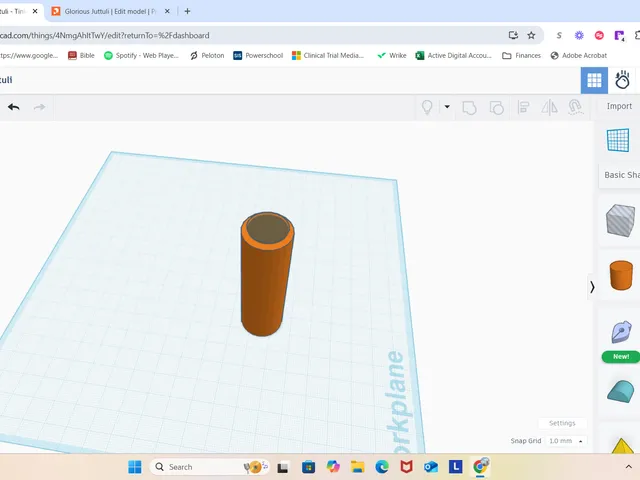The width and height of the screenshot is (640, 480).
Task: Click the S extension icon
Action: (x=559, y=36)
